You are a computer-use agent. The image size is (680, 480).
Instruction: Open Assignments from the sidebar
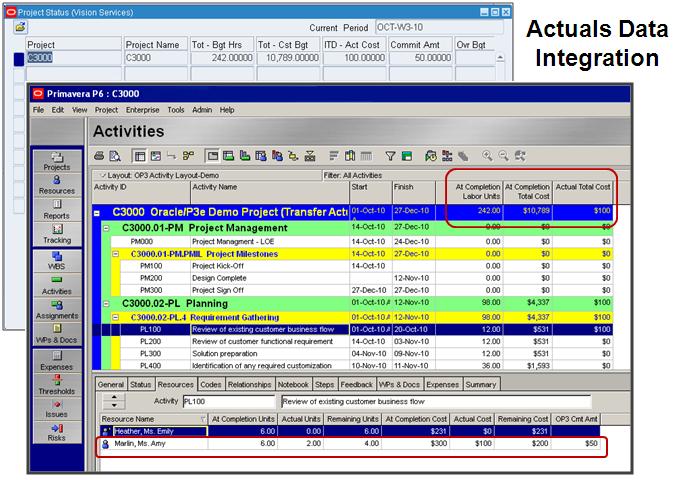tap(57, 310)
